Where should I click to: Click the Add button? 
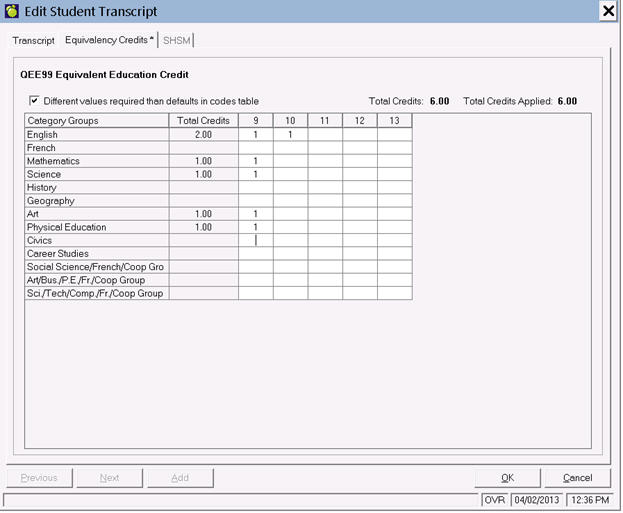click(180, 478)
